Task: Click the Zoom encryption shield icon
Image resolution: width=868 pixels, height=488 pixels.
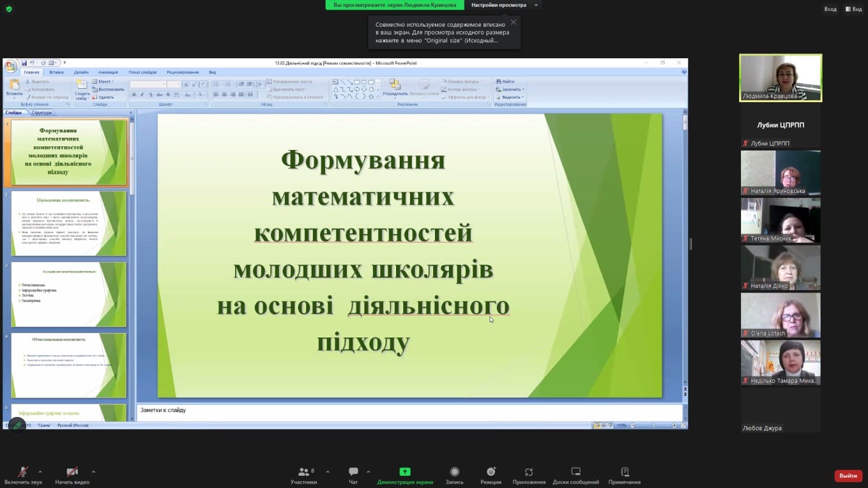Action: (9, 9)
